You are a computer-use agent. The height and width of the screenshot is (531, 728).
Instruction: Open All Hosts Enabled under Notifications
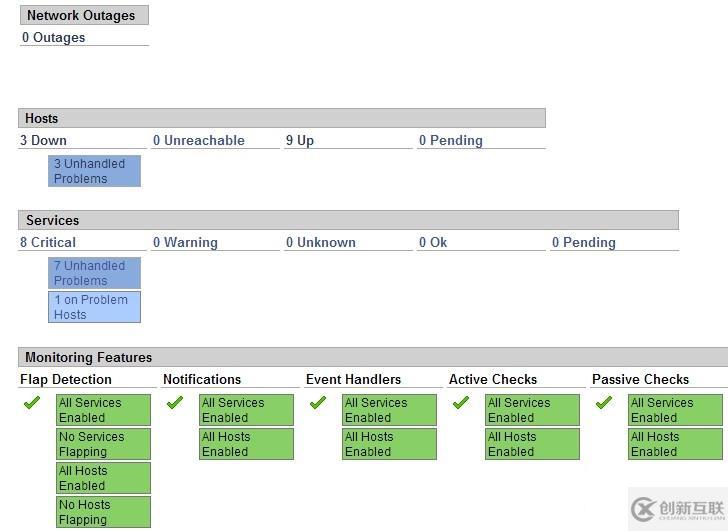click(x=246, y=444)
